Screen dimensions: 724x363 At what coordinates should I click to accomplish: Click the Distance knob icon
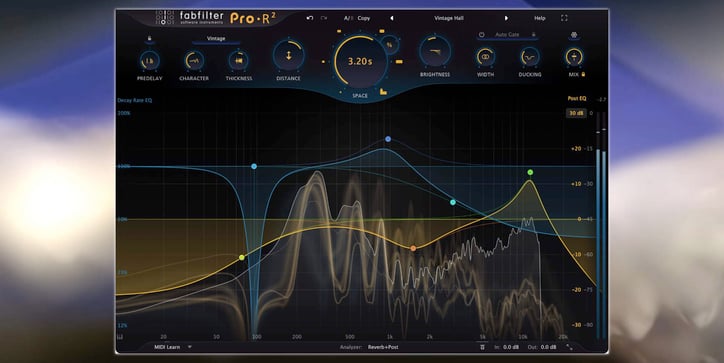289,55
